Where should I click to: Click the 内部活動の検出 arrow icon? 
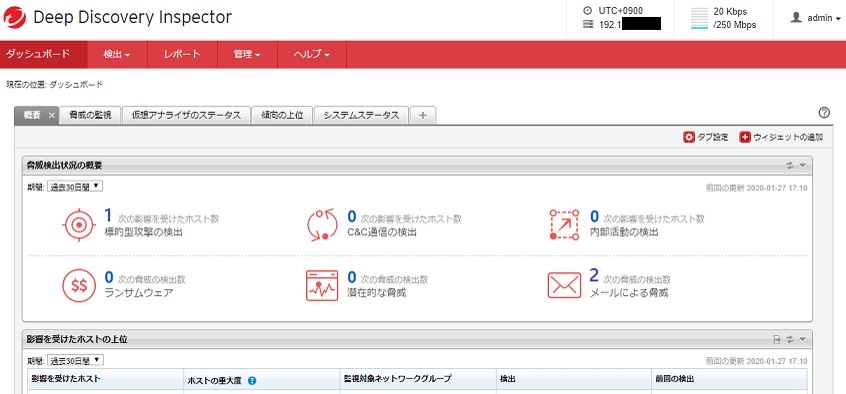564,225
